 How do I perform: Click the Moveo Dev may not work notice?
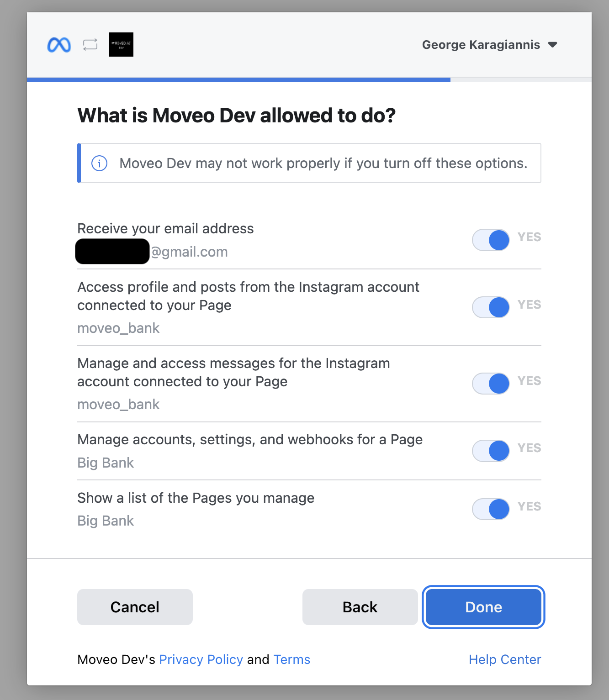coord(323,163)
